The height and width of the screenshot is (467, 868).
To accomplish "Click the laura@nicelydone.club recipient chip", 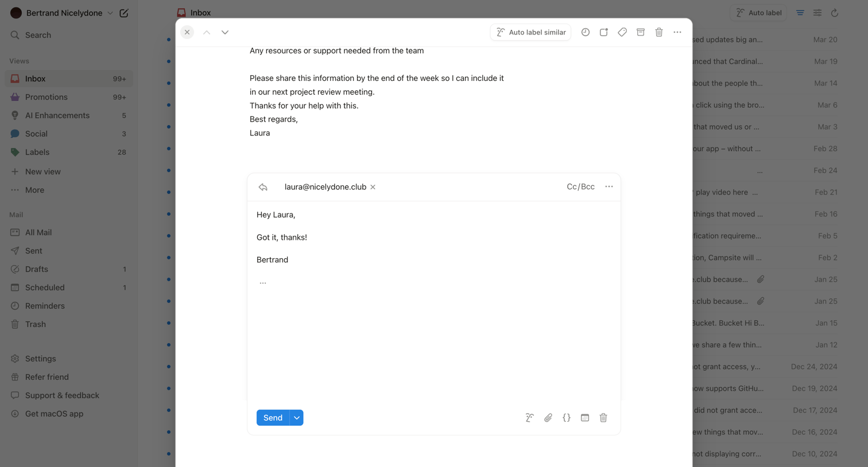I will pos(325,187).
